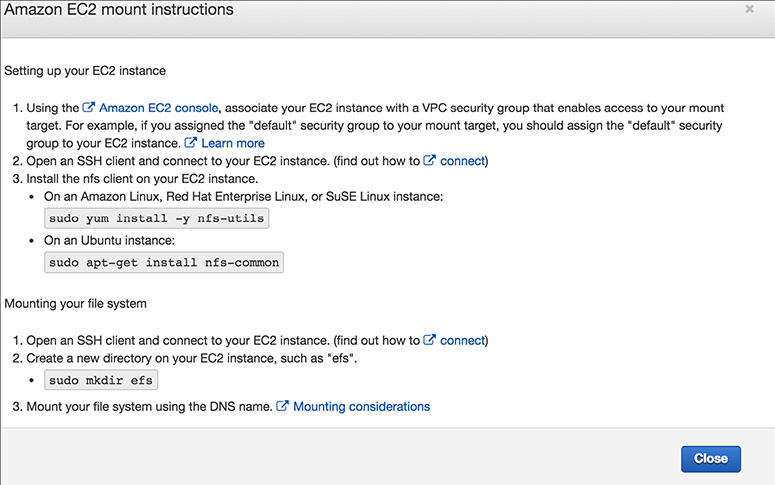
Task: Click the Setting up your EC2 instance heading
Action: click(85, 71)
